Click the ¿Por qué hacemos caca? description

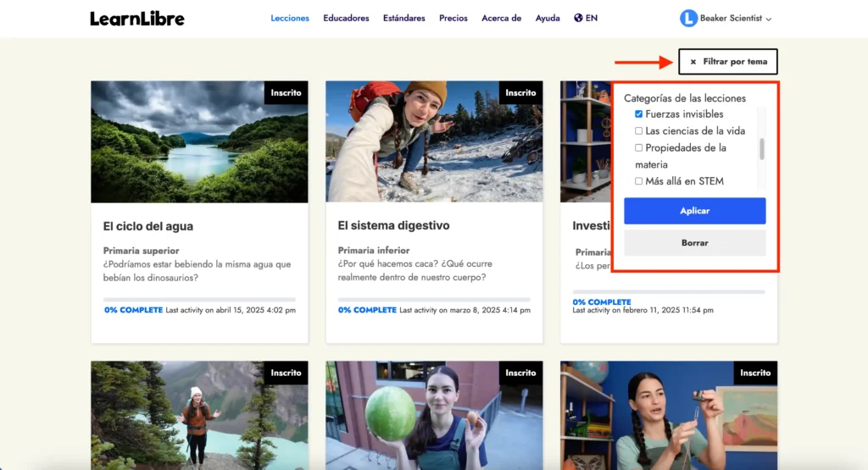pyautogui.click(x=415, y=270)
